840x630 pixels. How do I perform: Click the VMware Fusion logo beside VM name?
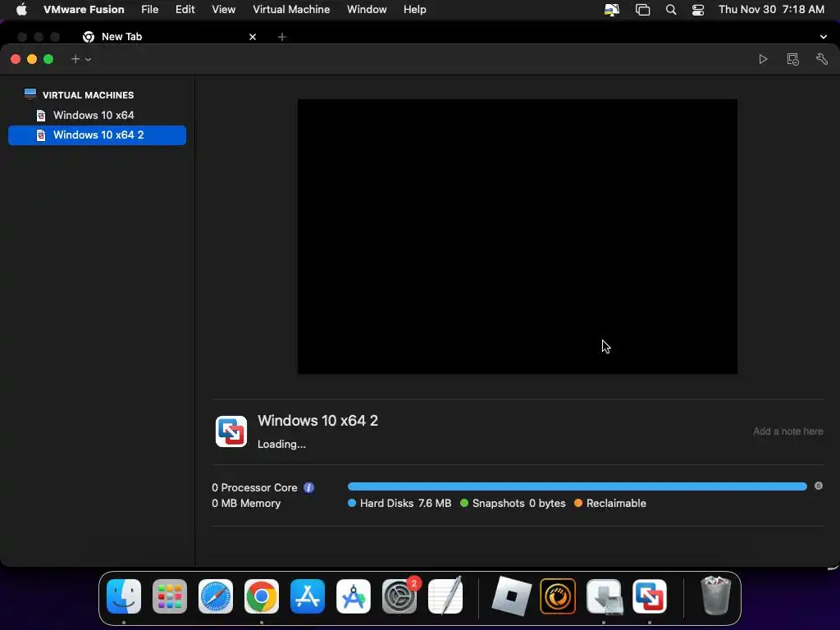pos(231,431)
